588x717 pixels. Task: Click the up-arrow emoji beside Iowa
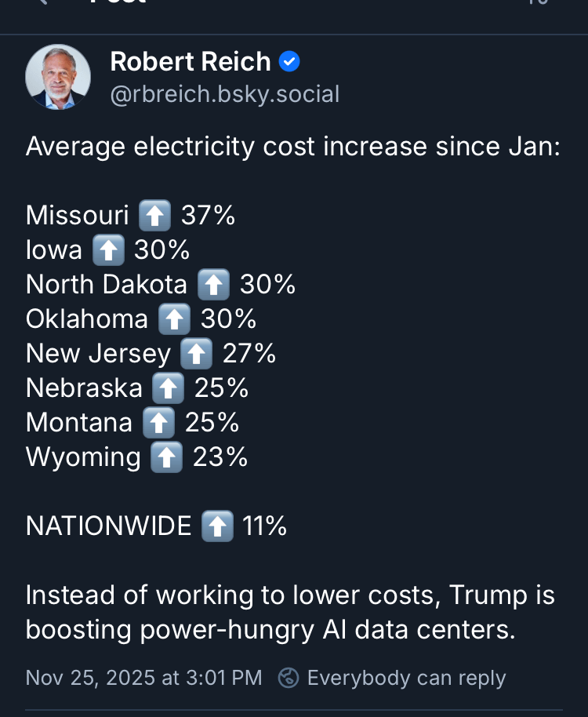(x=108, y=249)
